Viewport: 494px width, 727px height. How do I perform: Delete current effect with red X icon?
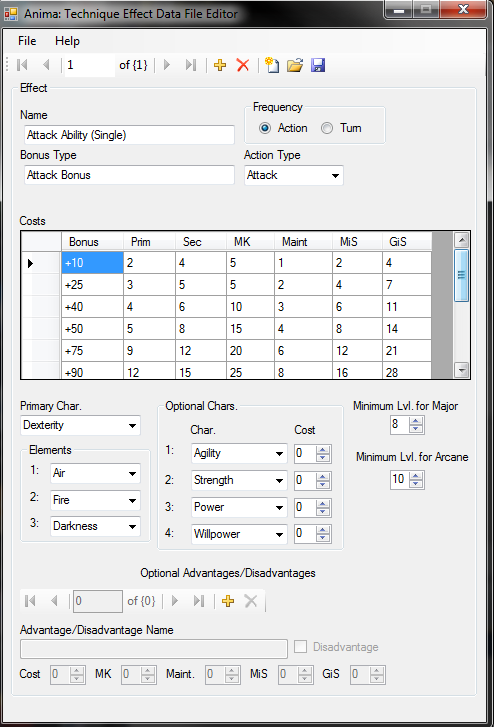pos(243,65)
